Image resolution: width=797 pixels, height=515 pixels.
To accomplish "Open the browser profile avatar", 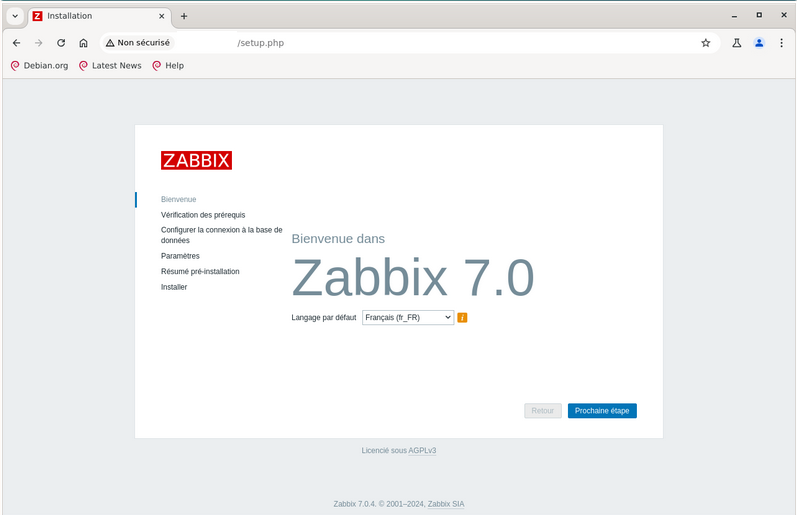I will coord(759,43).
